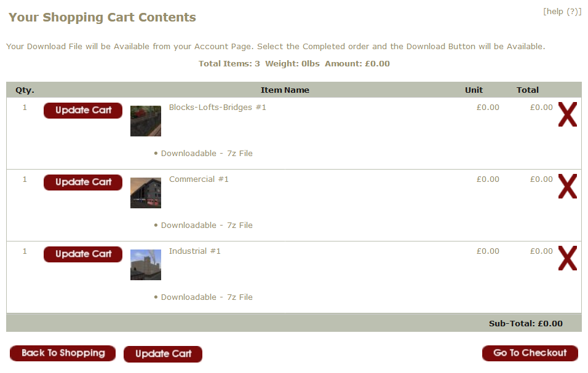Open the Commercial #1 product thumbnail
This screenshot has width=588, height=373.
pos(146,193)
